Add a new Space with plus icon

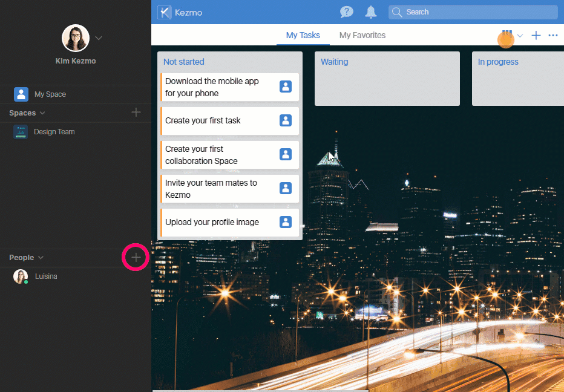click(136, 113)
